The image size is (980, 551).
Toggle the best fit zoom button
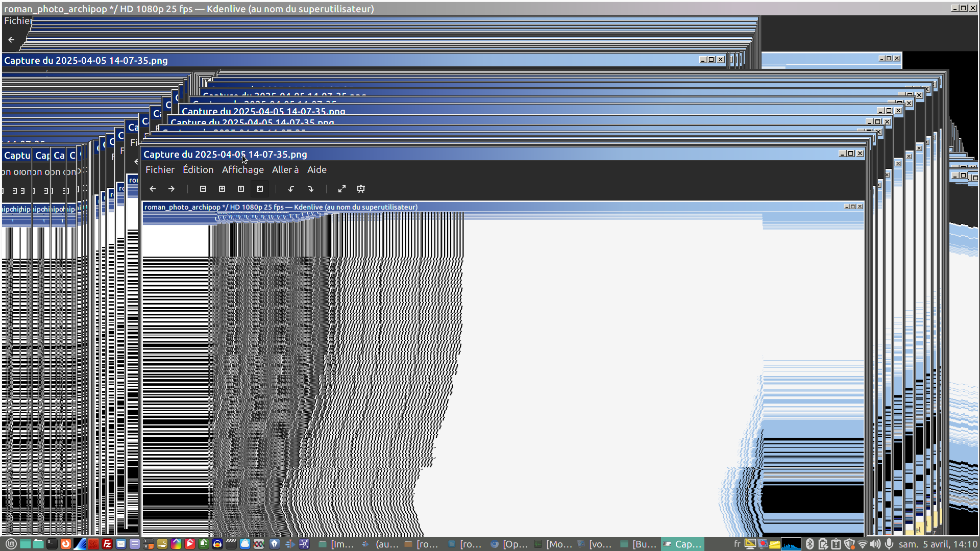coord(260,189)
